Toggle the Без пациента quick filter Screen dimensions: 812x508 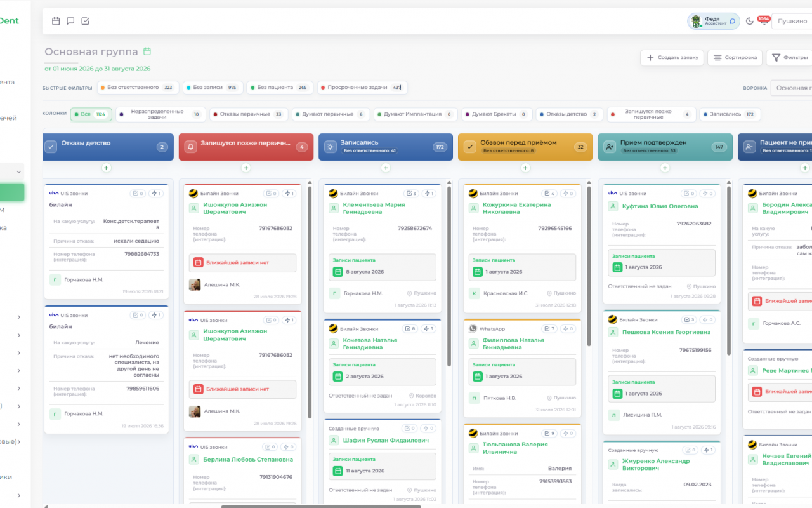pos(280,88)
